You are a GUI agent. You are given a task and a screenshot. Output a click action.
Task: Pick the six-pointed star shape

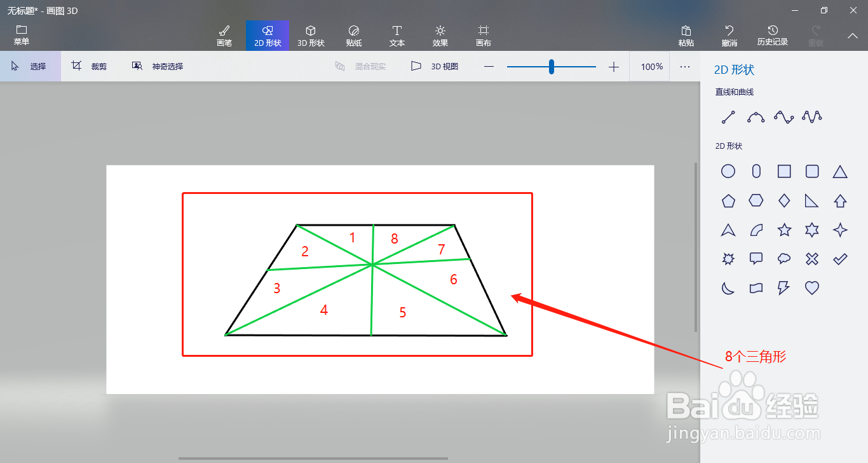pyautogui.click(x=812, y=230)
